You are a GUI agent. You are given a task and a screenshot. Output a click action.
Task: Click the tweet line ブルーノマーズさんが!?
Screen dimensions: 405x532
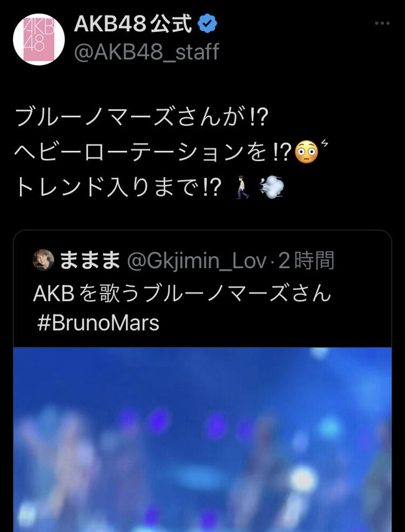tap(141, 117)
